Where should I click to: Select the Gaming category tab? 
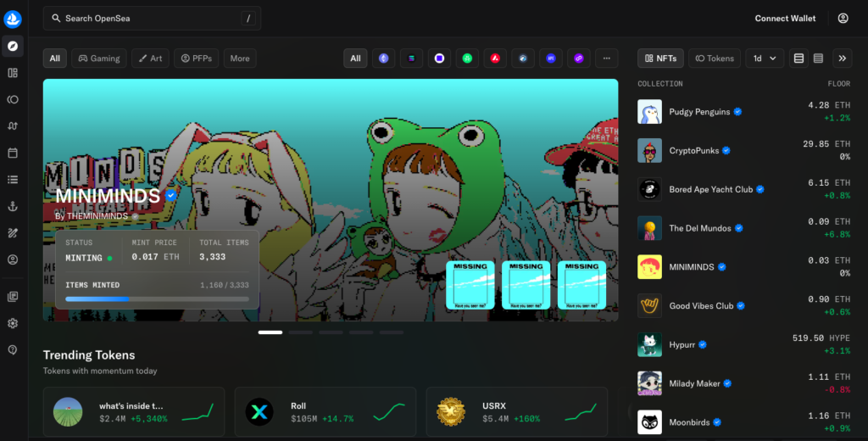click(99, 59)
